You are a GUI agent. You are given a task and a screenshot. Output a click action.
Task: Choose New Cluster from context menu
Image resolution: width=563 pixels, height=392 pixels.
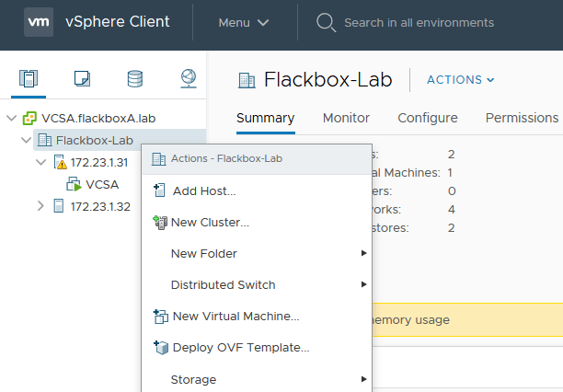pyautogui.click(x=210, y=222)
